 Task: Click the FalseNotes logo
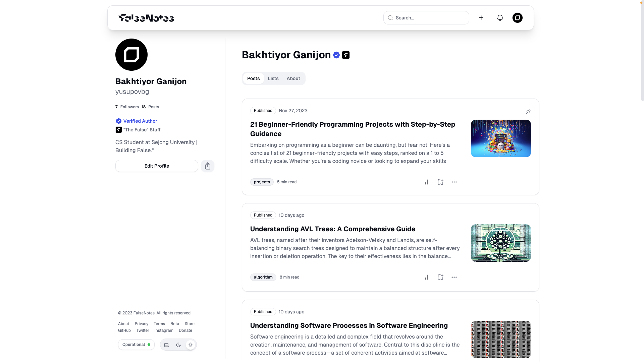coord(146,18)
